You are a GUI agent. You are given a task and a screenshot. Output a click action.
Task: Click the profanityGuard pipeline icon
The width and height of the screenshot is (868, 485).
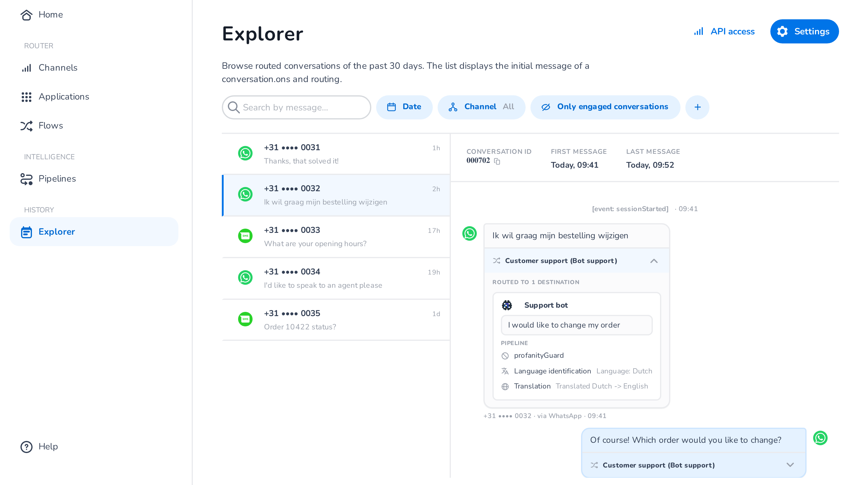pos(505,356)
